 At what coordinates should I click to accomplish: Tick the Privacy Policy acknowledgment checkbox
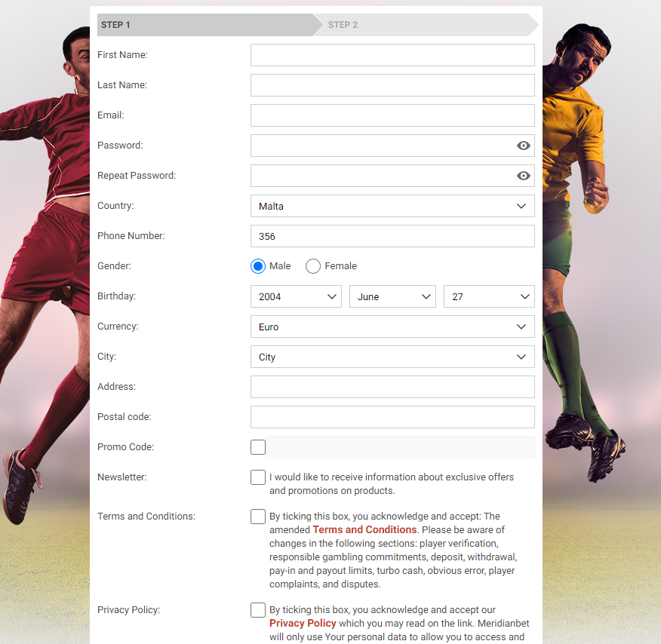tap(257, 610)
